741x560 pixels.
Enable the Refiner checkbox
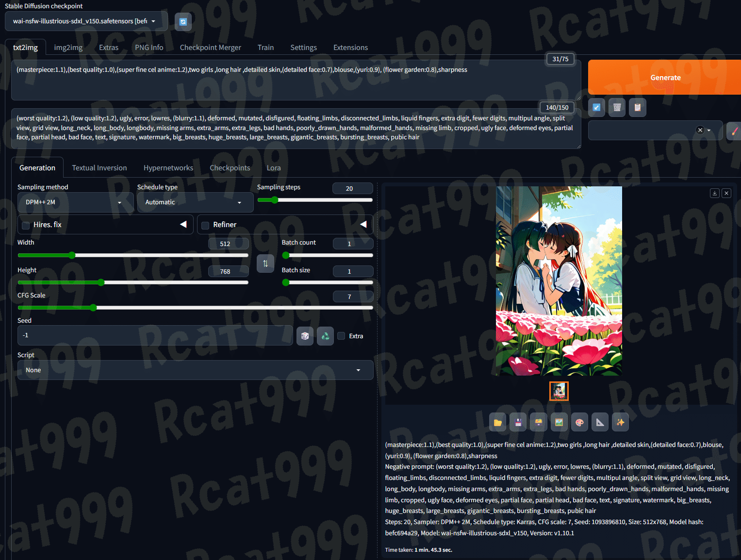tap(205, 225)
